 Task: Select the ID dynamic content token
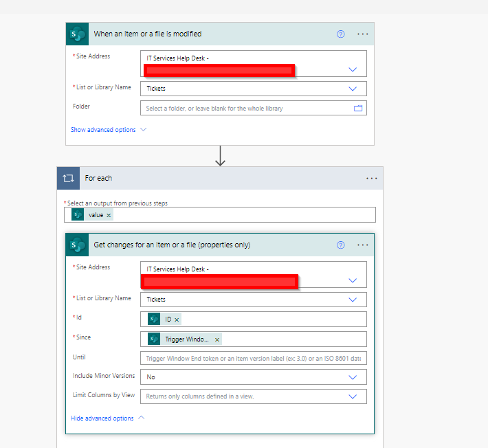pos(164,320)
